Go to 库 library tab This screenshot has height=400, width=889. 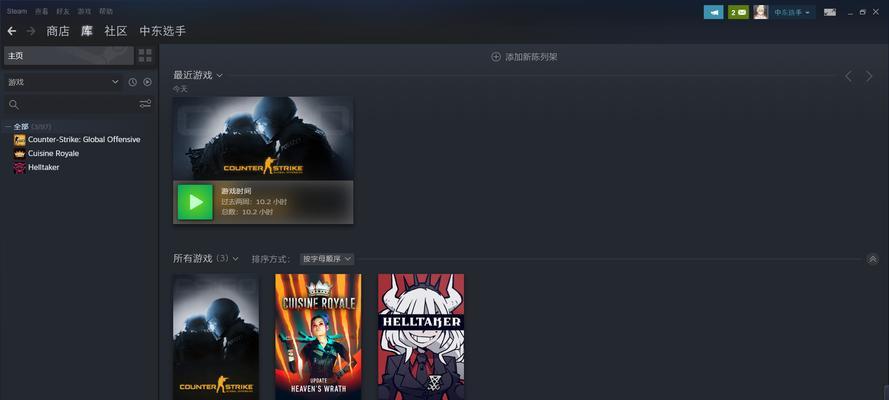pyautogui.click(x=87, y=31)
